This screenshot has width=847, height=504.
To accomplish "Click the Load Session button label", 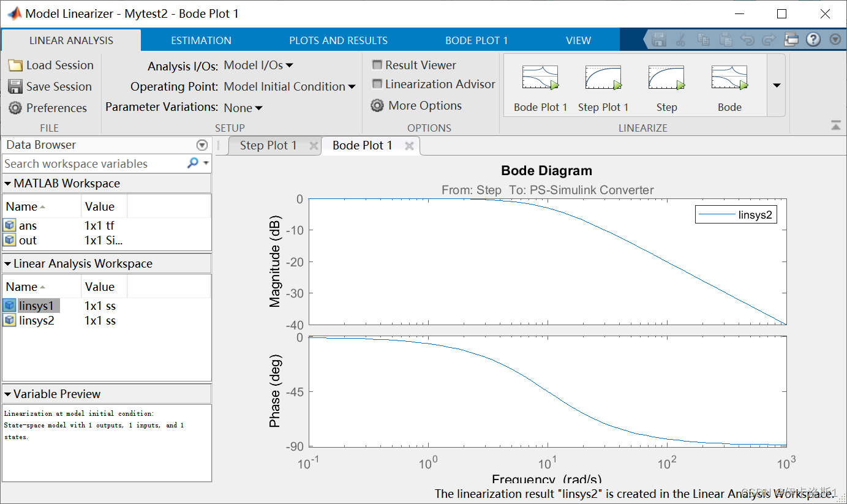I will tap(60, 66).
